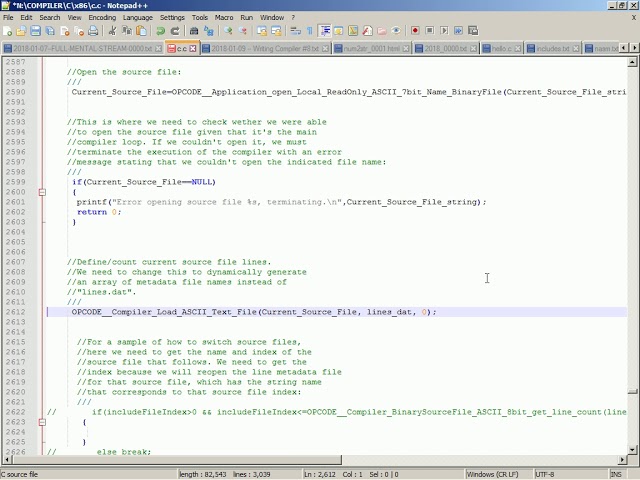Collapse the code fold at line 2600

point(42,192)
